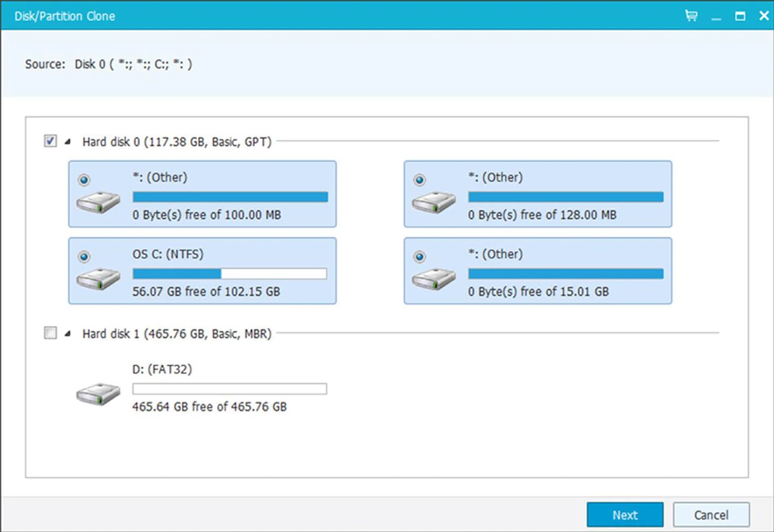Click the OS C usage progress bar
Screen dimensions: 774x532
tap(230, 274)
